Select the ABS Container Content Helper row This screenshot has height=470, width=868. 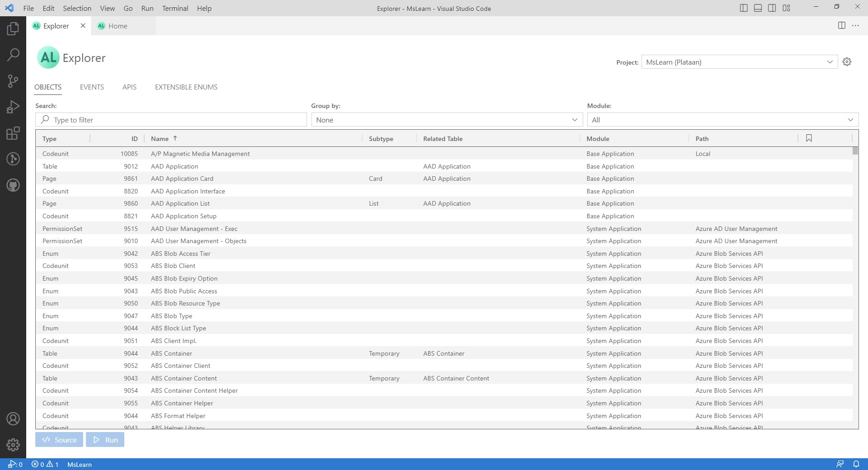point(444,390)
